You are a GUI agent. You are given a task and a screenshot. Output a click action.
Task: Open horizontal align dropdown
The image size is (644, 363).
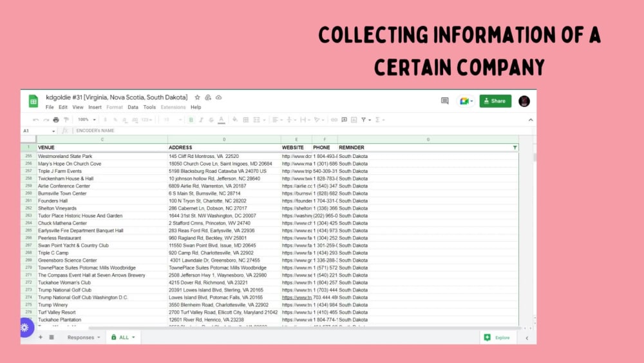278,120
